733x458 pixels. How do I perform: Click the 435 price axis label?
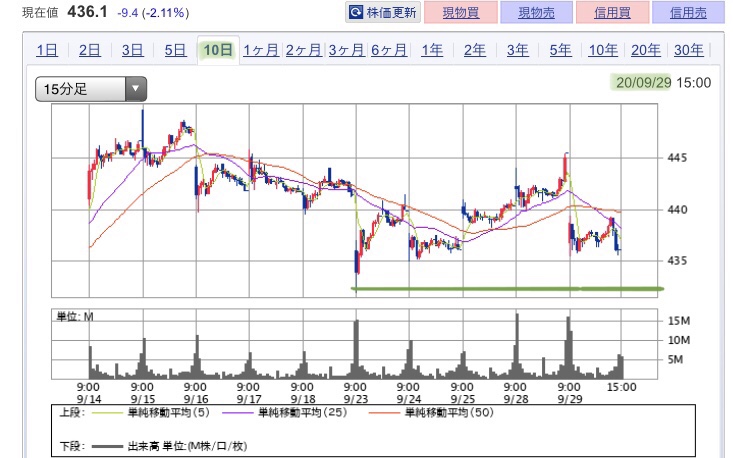click(676, 260)
